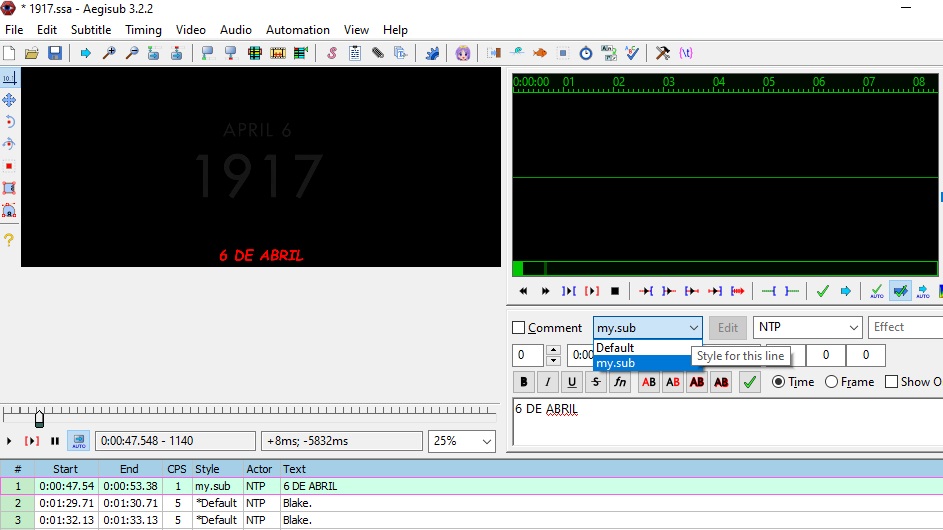Open the NTP actor dropdown

[x=807, y=327]
